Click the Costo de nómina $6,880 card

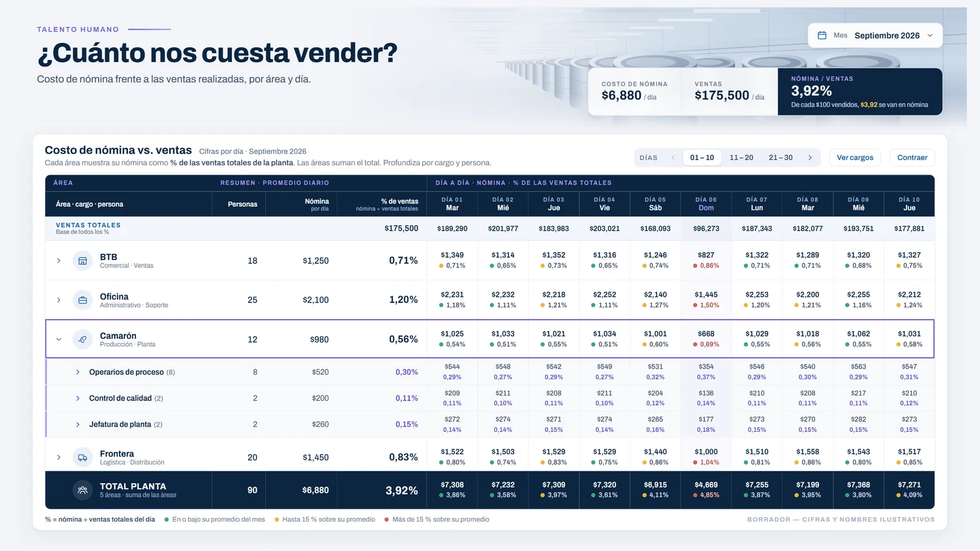point(635,92)
